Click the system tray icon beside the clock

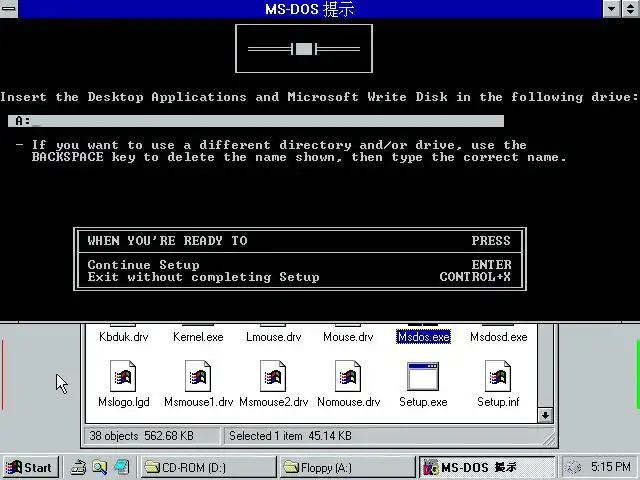click(573, 467)
